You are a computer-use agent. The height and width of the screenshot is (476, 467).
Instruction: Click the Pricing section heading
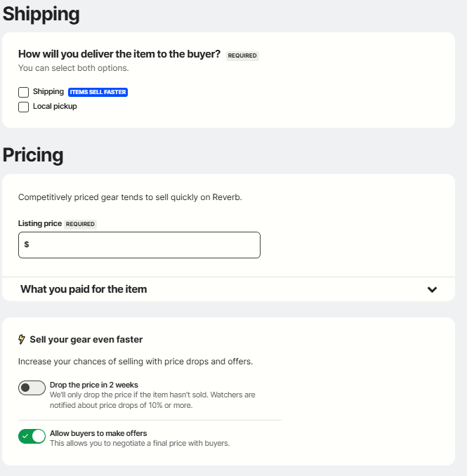click(x=33, y=155)
